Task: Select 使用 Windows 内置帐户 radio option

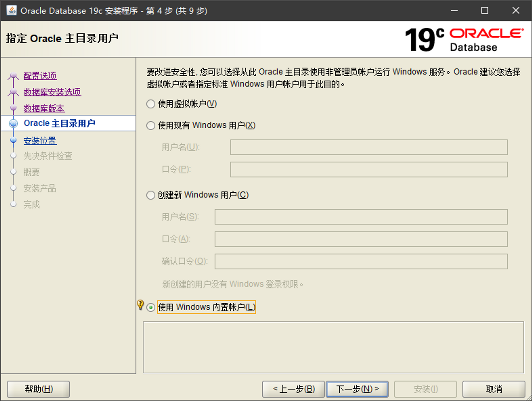Action: click(x=151, y=308)
